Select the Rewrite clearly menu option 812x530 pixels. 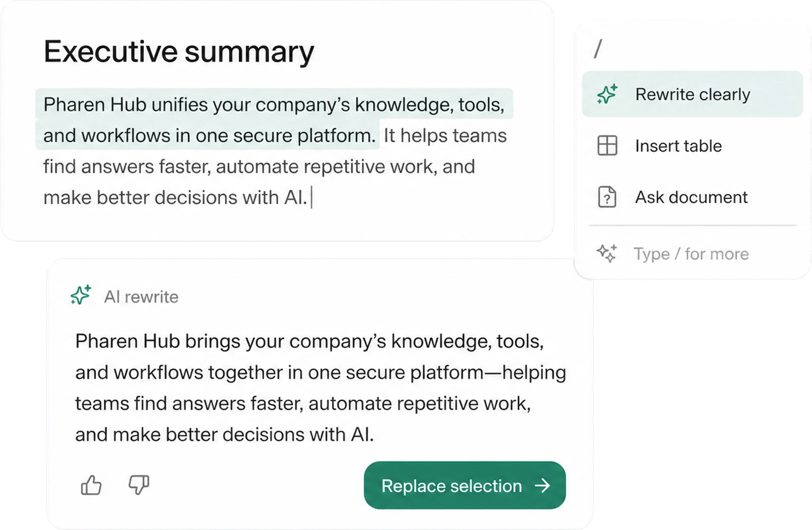(x=692, y=94)
